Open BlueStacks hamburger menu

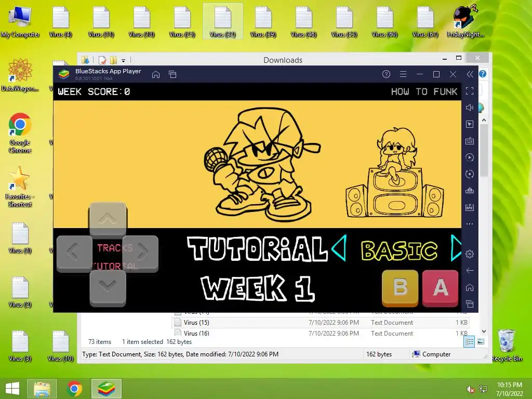(403, 74)
